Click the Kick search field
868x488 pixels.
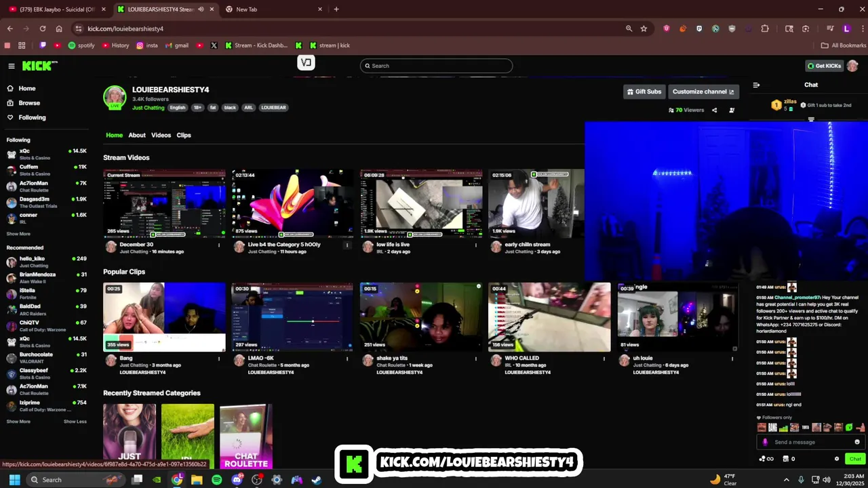tap(436, 66)
